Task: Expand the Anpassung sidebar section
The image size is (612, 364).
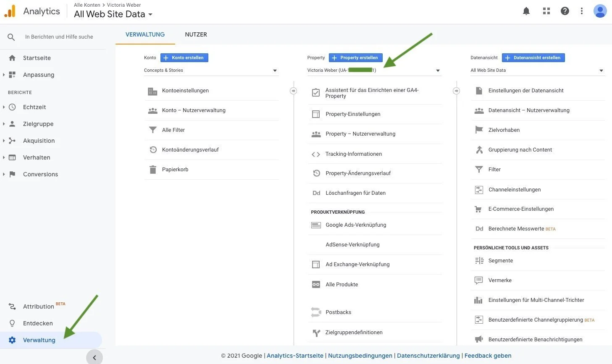Action: [x=4, y=75]
